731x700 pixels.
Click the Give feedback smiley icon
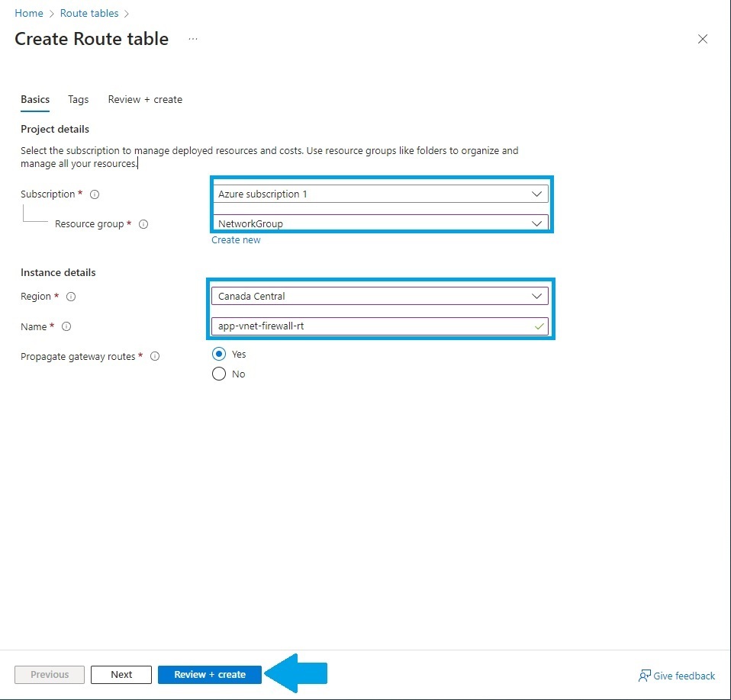[643, 676]
